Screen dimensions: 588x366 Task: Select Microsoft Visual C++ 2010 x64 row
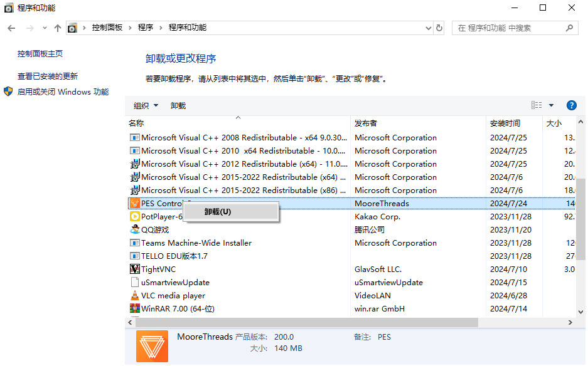[x=352, y=150]
